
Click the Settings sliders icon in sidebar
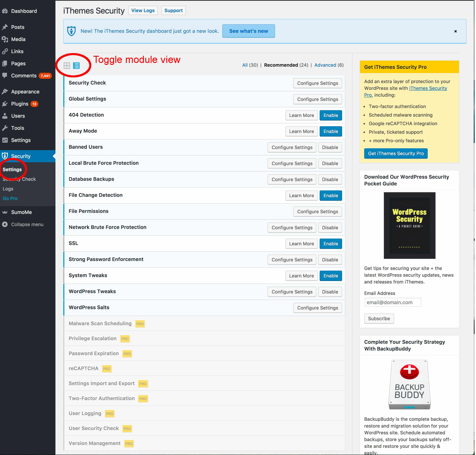click(x=5, y=140)
